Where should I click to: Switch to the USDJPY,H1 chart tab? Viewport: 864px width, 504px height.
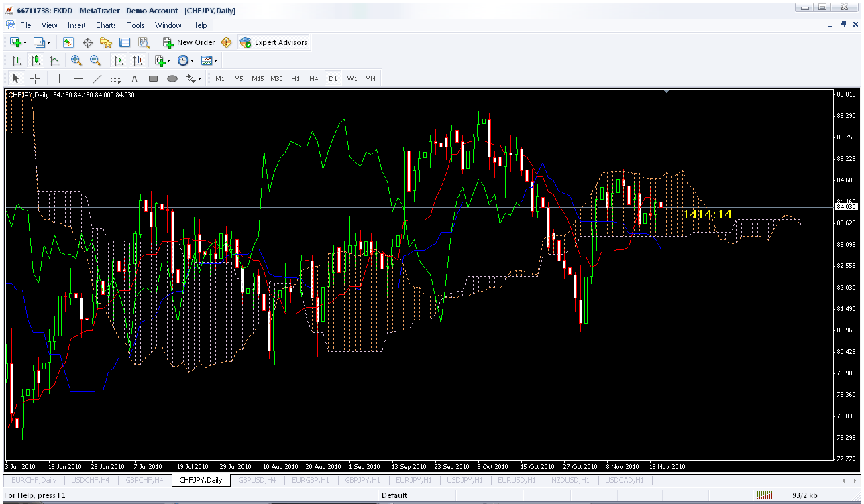[464, 480]
